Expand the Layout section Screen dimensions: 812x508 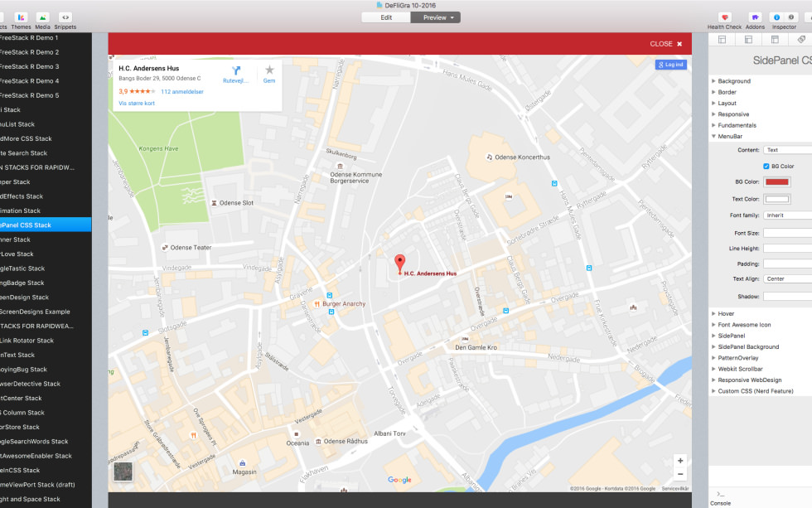pyautogui.click(x=713, y=103)
